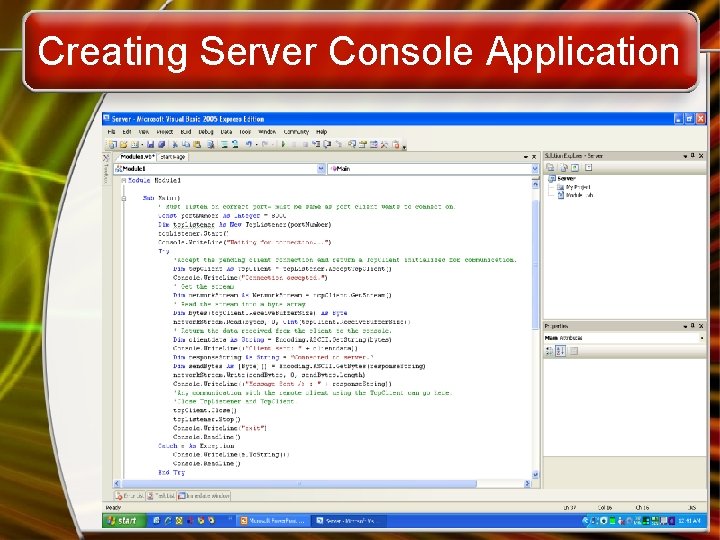Click Categorized view icon in Properties
The width and height of the screenshot is (720, 540).
(550, 351)
